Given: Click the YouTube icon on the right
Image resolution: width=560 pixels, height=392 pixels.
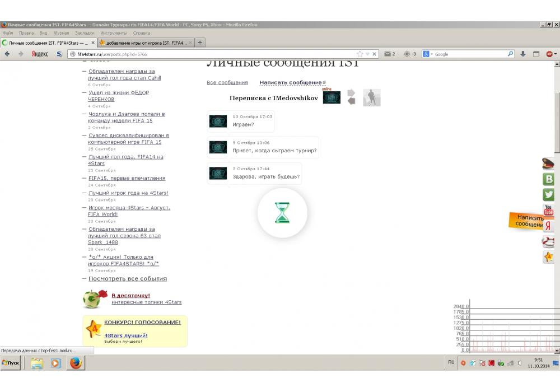Looking at the screenshot, I should 549,211.
